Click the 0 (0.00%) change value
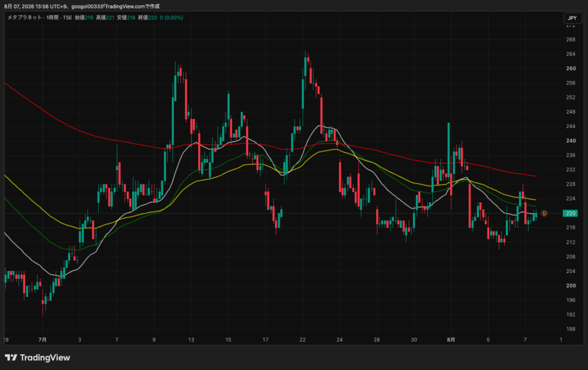 click(x=171, y=18)
